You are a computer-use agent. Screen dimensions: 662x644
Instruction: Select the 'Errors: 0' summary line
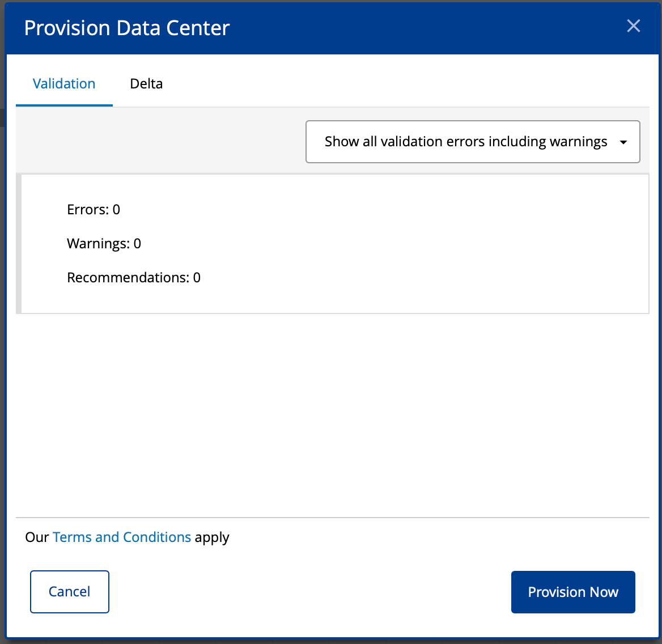pyautogui.click(x=94, y=210)
